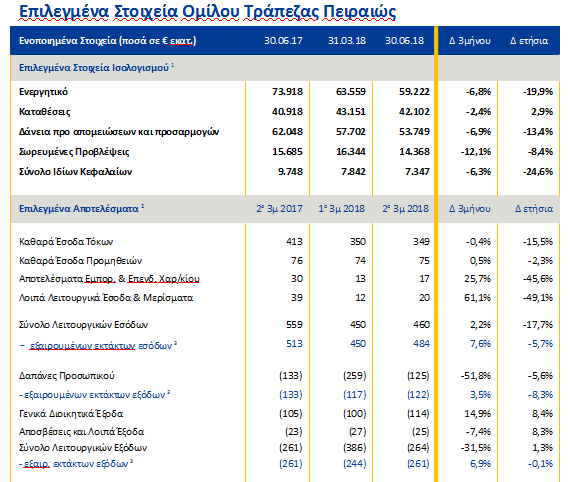The height and width of the screenshot is (482, 571).
Task: Click the '1ο 3μ 2018' column header
Action: coord(342,209)
